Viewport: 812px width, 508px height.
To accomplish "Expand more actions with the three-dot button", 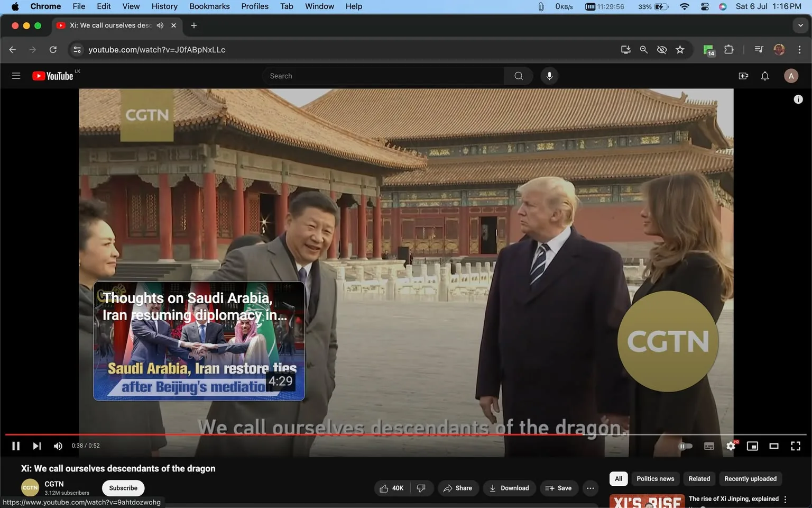I will pos(590,488).
